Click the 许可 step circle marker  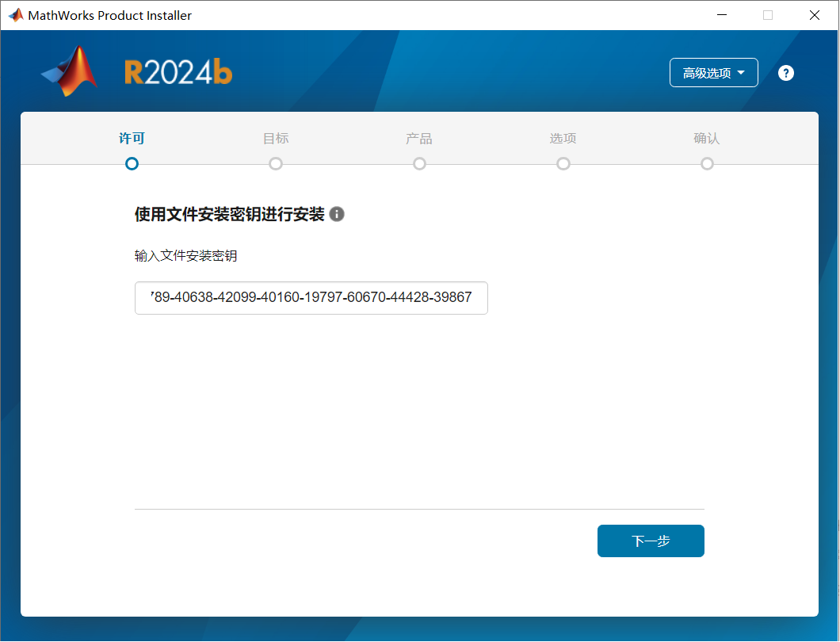point(132,163)
